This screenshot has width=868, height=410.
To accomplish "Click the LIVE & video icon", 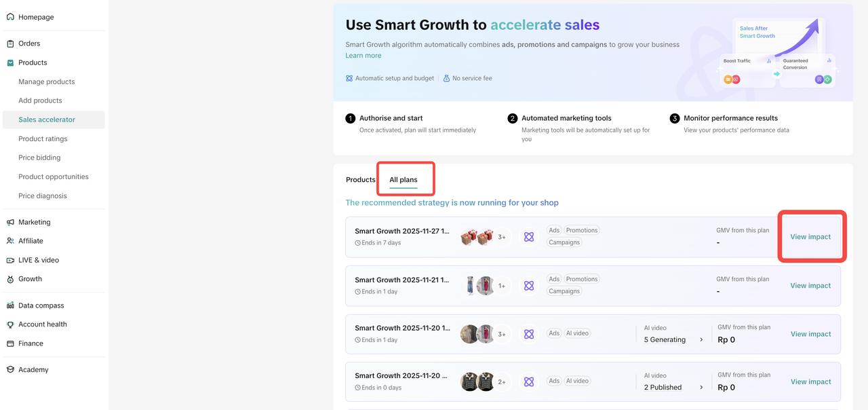I will pos(10,260).
